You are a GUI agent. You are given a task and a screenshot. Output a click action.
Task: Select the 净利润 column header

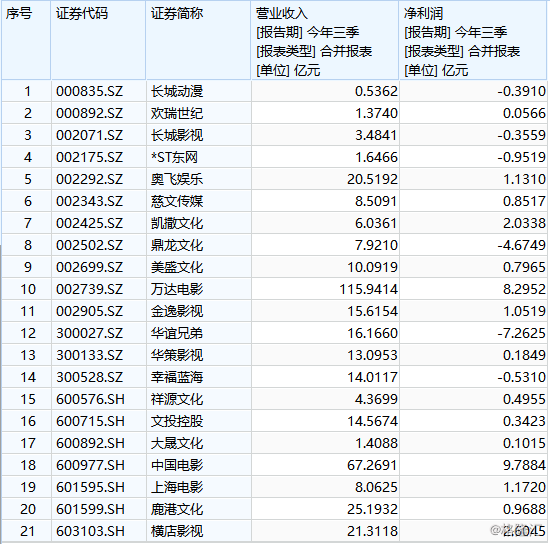click(473, 40)
